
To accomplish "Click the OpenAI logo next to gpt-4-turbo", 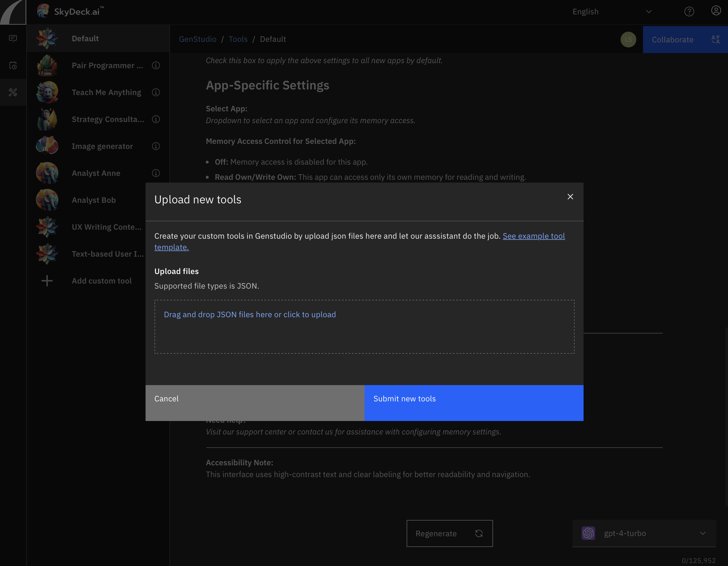I will pyautogui.click(x=588, y=533).
